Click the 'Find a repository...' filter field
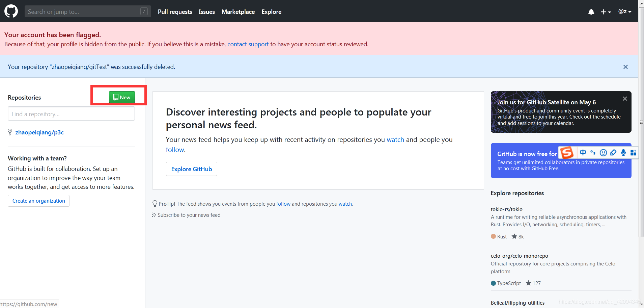The width and height of the screenshot is (644, 308). click(x=71, y=114)
